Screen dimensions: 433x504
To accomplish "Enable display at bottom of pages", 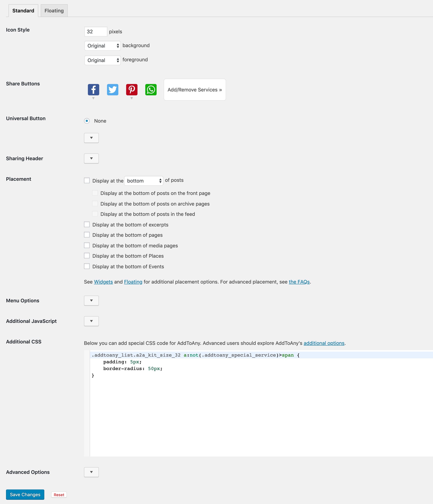I will tap(87, 235).
